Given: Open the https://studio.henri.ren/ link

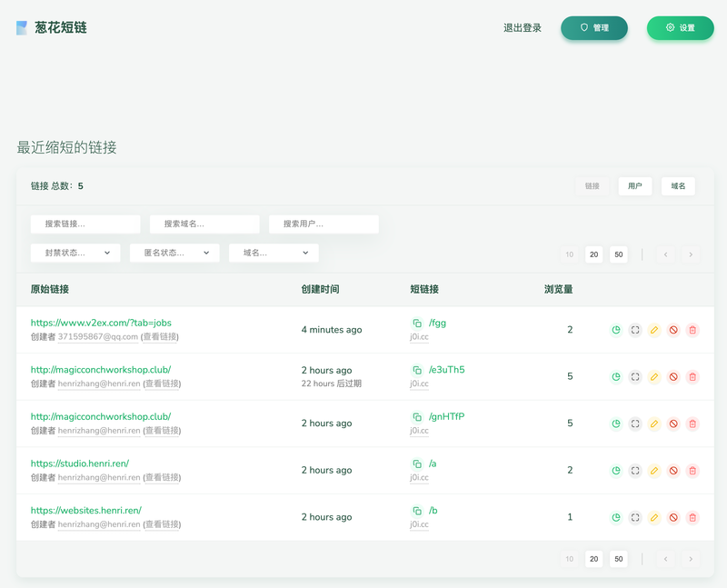Looking at the screenshot, I should [x=80, y=463].
